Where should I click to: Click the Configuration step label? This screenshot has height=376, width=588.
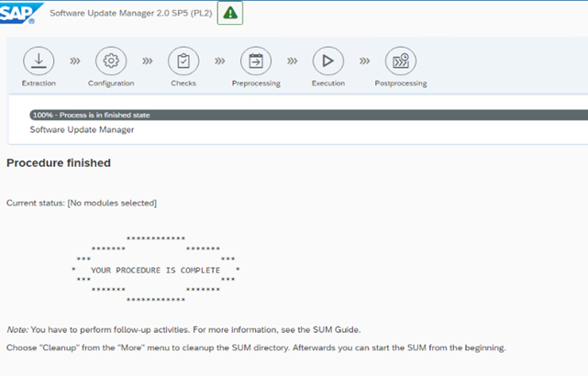(x=111, y=83)
